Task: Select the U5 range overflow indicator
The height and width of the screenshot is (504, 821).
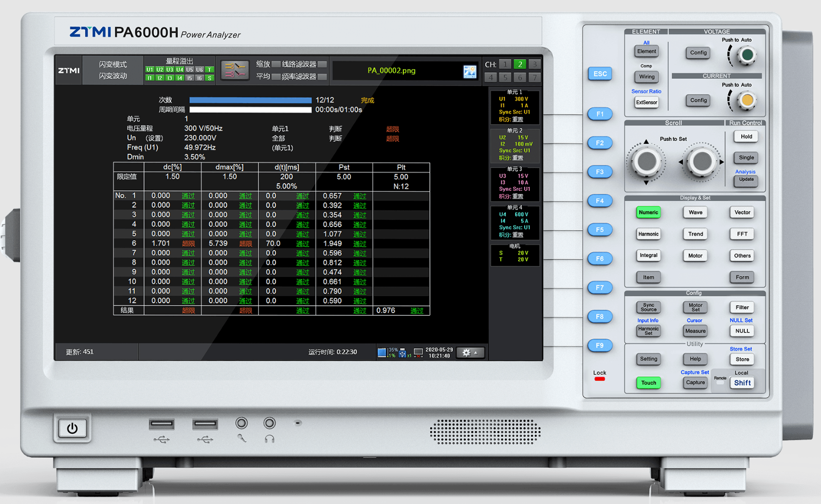Action: point(190,70)
